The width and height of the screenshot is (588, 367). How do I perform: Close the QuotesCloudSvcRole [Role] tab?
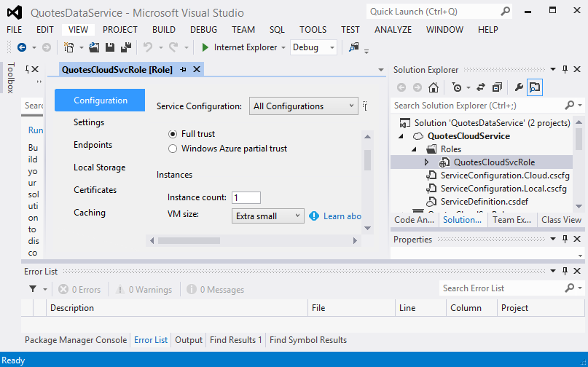pyautogui.click(x=197, y=69)
